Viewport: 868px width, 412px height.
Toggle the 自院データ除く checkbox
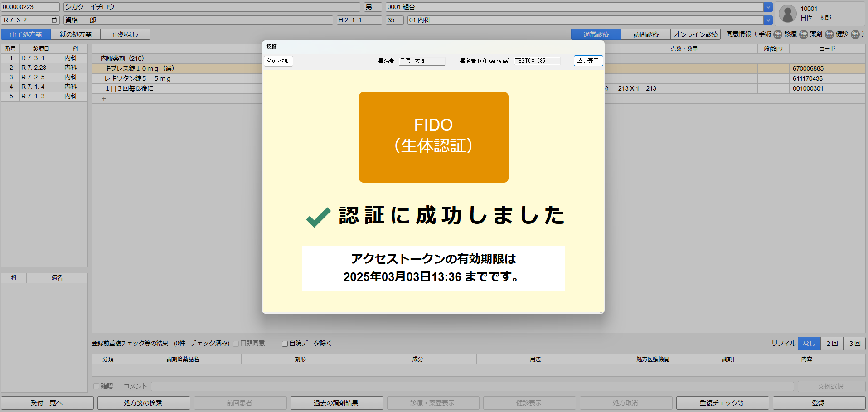[x=285, y=344]
